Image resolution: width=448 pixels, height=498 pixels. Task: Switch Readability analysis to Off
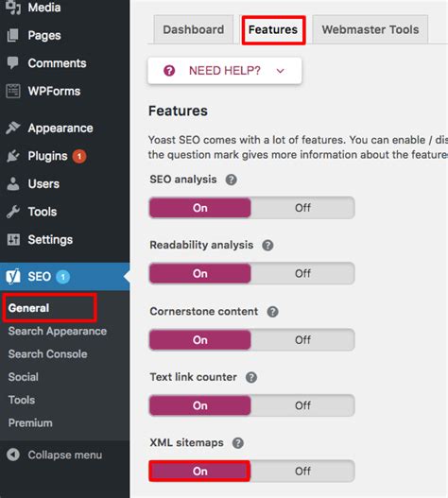302,273
